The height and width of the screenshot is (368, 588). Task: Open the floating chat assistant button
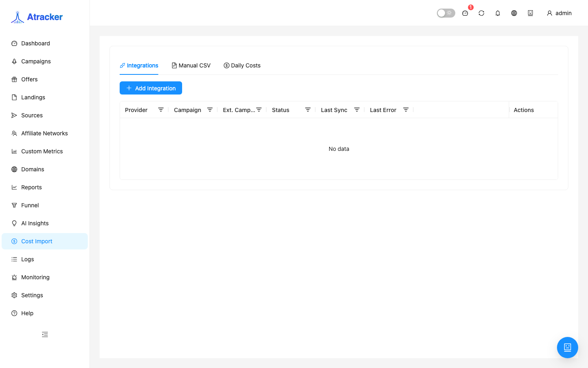point(568,348)
